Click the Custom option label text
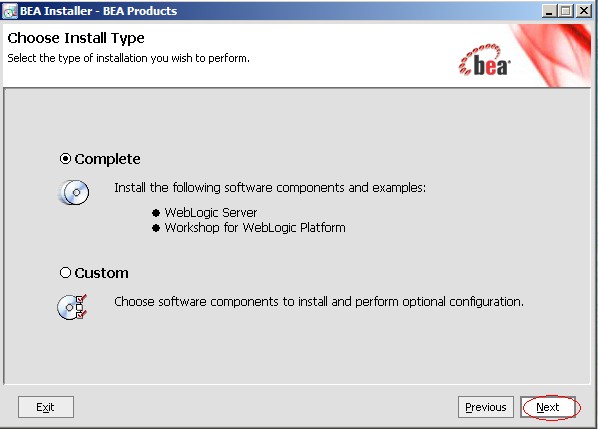The height and width of the screenshot is (429, 598). (x=101, y=273)
